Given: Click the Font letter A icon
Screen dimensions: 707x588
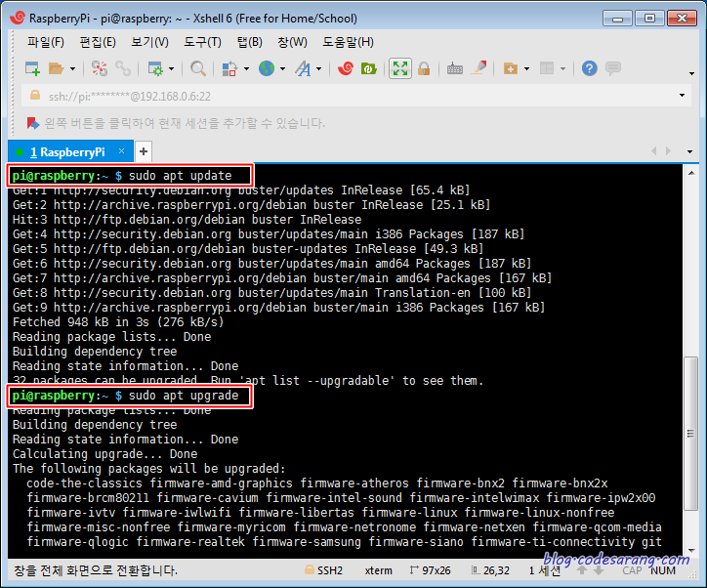Looking at the screenshot, I should (x=303, y=68).
